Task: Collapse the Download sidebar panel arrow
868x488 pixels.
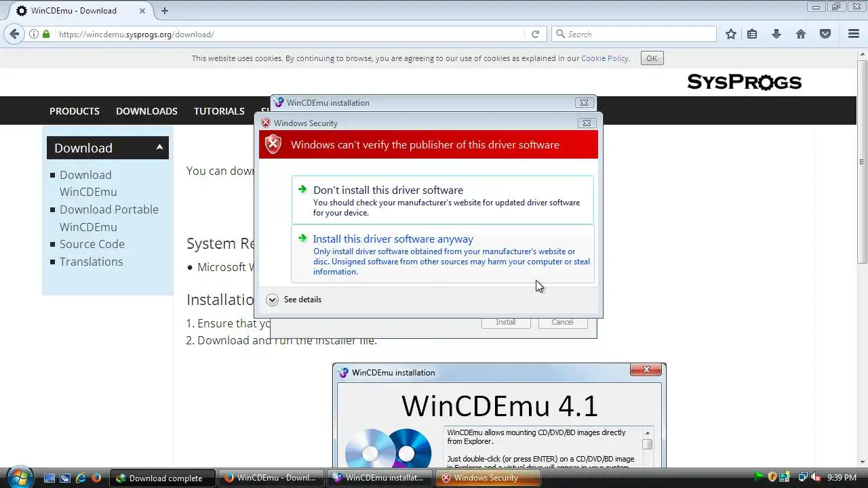Action: click(x=159, y=147)
